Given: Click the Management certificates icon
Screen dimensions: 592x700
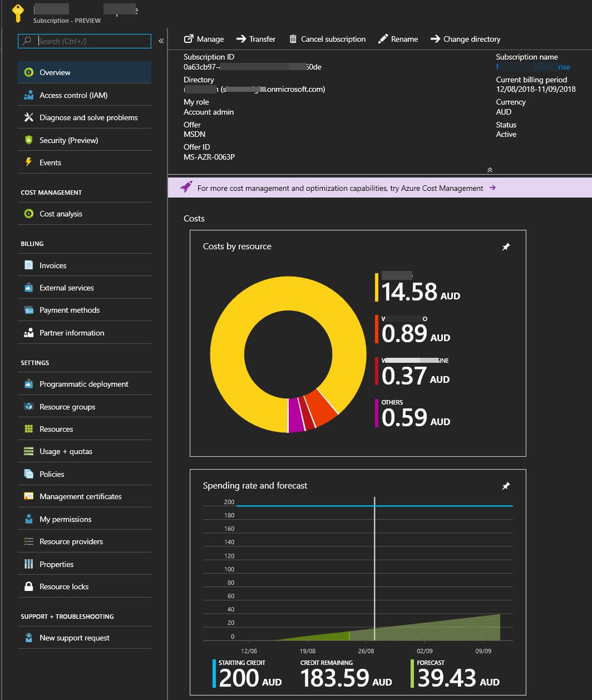Looking at the screenshot, I should [29, 496].
